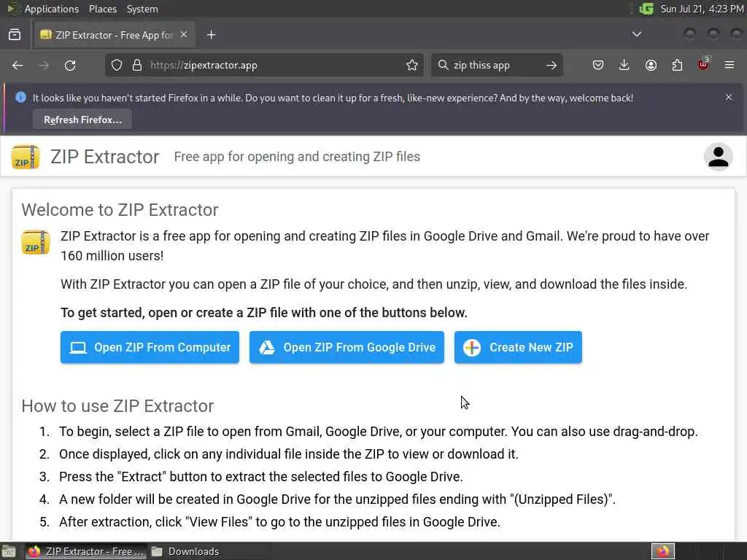Click the green tray icon in top panel

[x=646, y=9]
